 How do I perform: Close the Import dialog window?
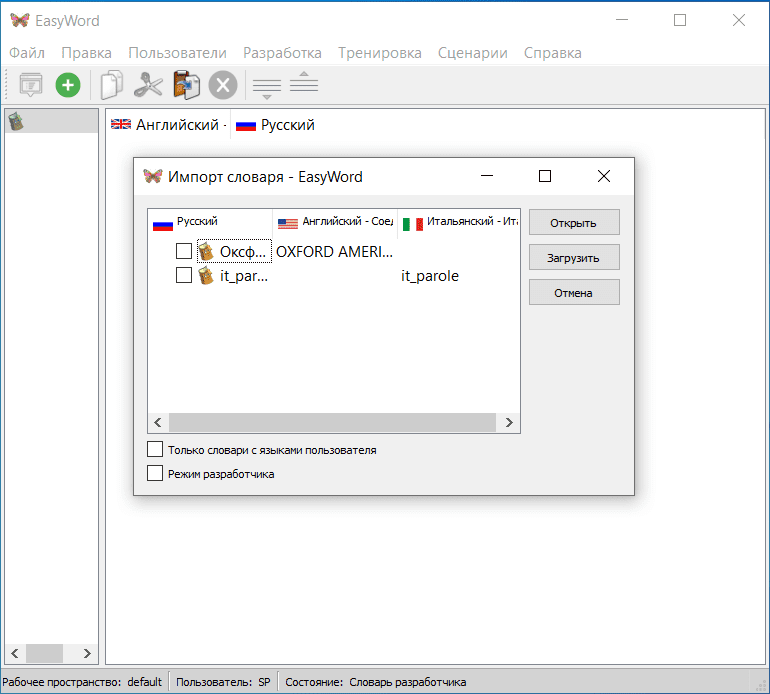pos(604,176)
